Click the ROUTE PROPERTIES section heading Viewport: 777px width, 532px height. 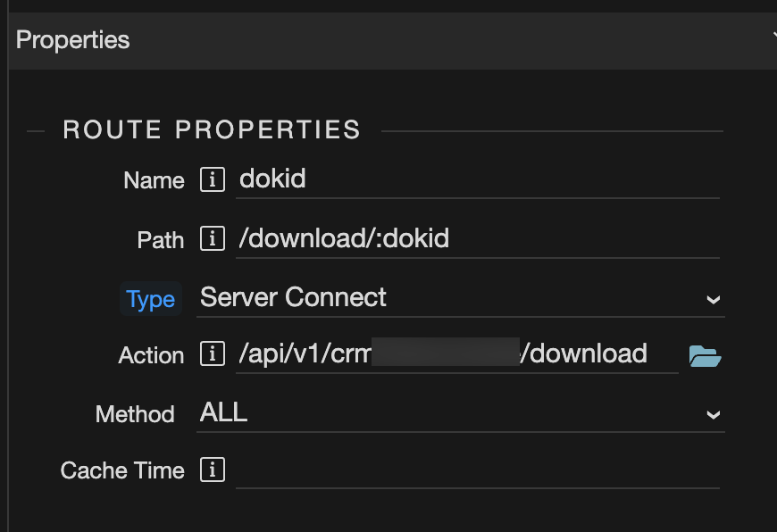tap(212, 129)
